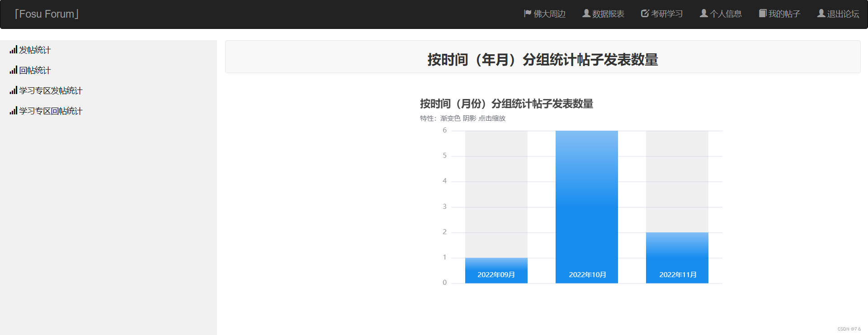The image size is (868, 335).
Task: Click the y-axis value 3
Action: (444, 207)
